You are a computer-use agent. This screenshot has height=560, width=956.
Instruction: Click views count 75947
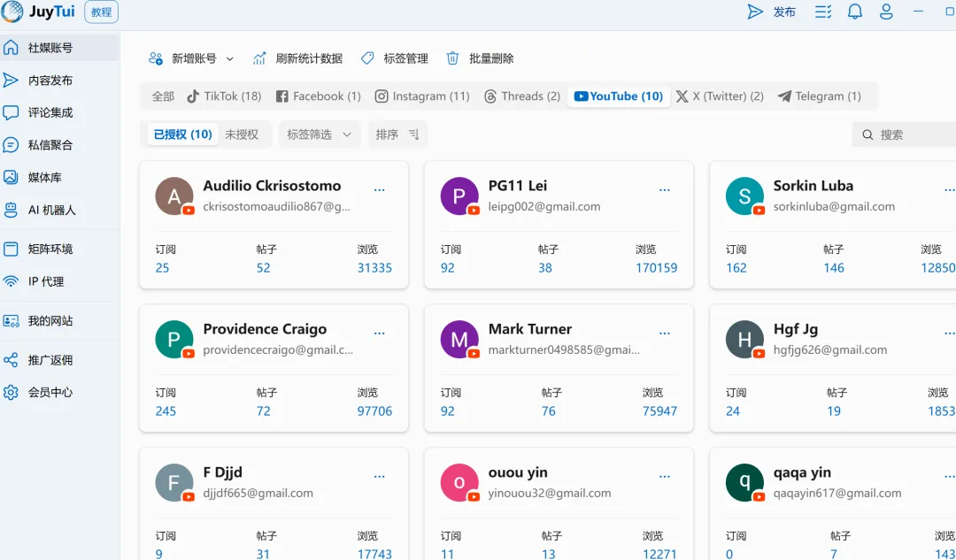tap(659, 411)
